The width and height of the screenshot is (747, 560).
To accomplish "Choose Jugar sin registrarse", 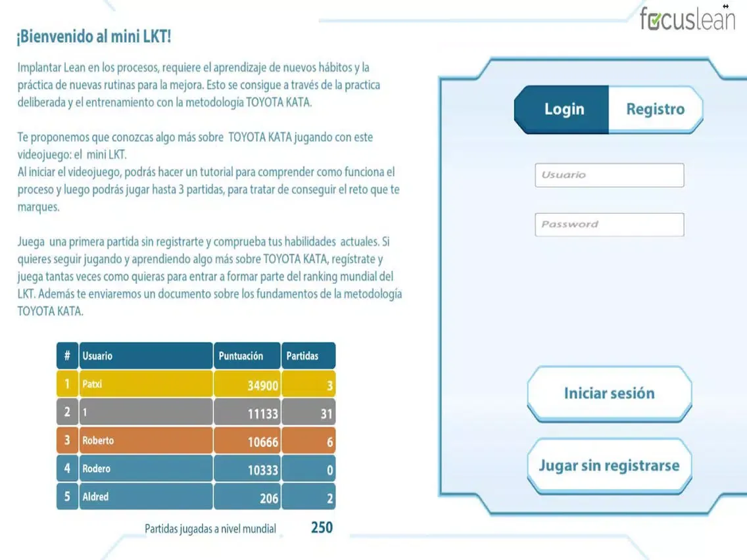I will pyautogui.click(x=610, y=465).
